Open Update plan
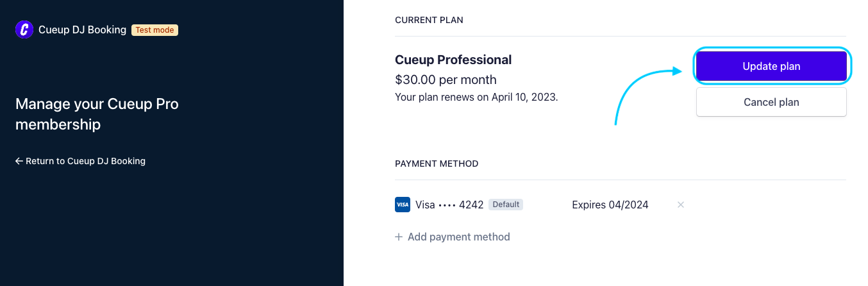This screenshot has height=286, width=868. 771,66
